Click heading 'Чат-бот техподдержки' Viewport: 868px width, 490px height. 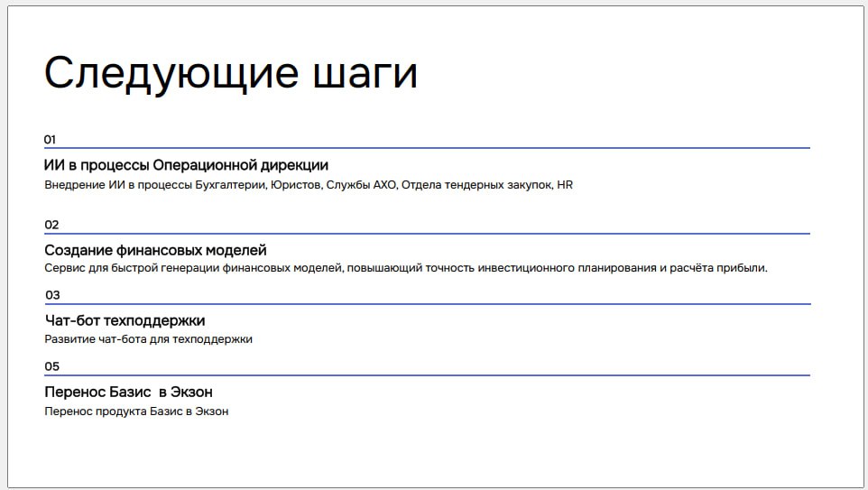coord(125,320)
